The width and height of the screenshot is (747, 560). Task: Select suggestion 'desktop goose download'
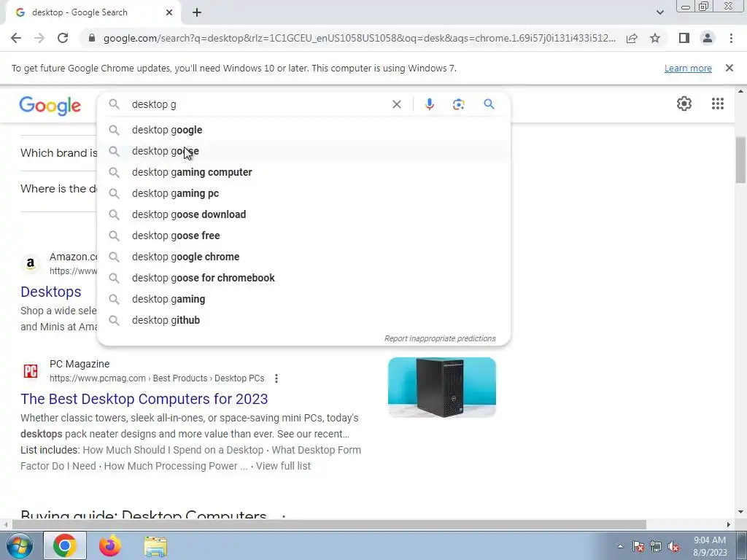pos(304,214)
